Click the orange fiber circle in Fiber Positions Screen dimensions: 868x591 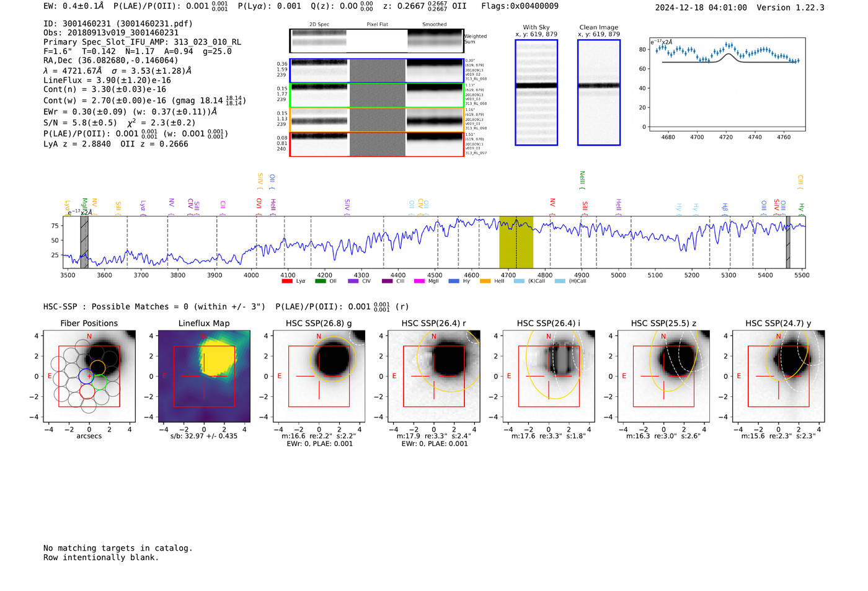(x=98, y=367)
